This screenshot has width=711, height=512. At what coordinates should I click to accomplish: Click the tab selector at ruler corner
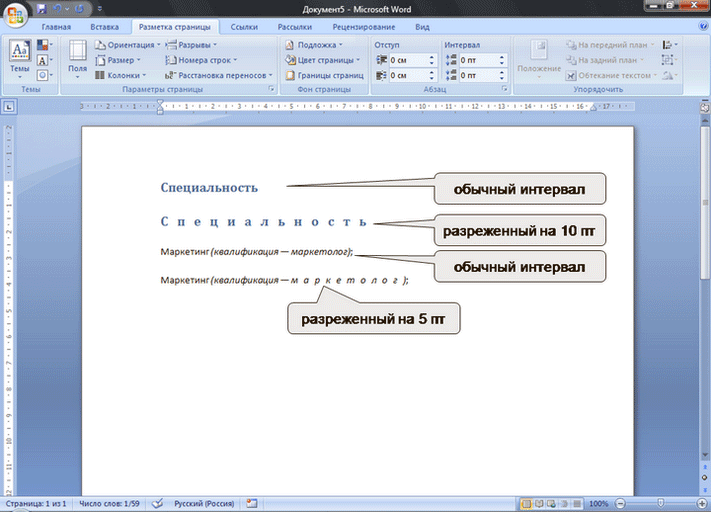pyautogui.click(x=9, y=107)
